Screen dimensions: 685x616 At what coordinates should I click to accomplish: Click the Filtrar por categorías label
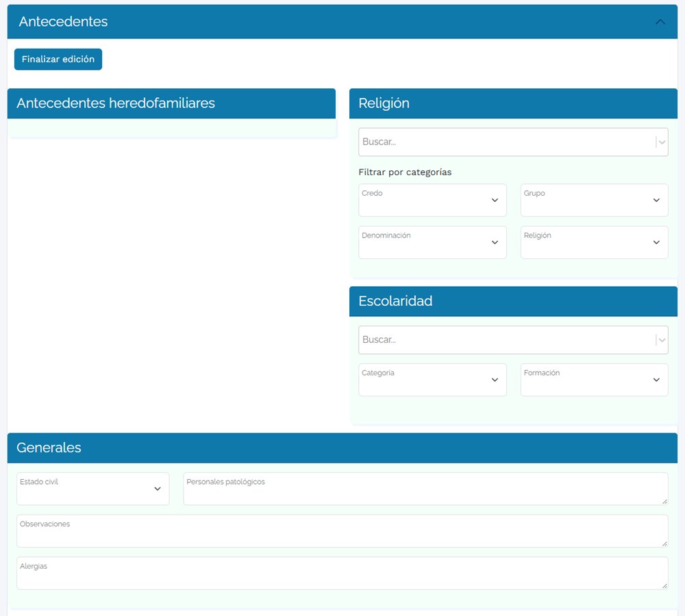(405, 172)
